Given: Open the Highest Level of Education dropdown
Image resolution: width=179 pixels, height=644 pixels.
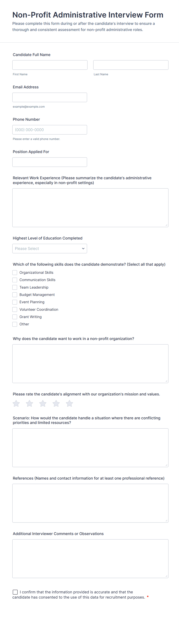Looking at the screenshot, I should 49,249.
